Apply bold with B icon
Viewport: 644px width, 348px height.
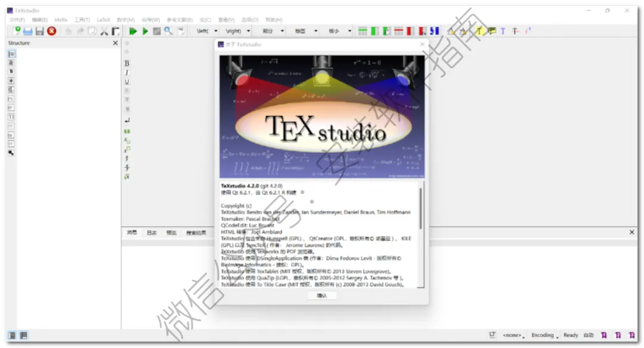click(127, 63)
